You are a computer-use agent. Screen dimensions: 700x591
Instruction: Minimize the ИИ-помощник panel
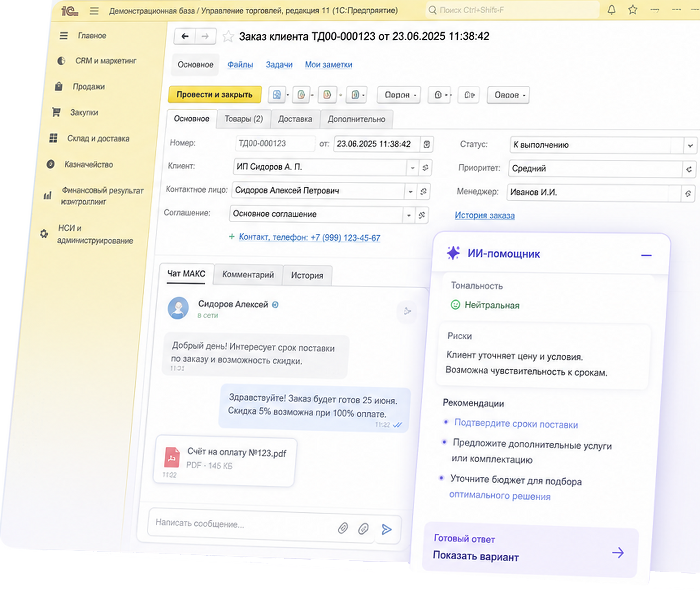tap(646, 255)
